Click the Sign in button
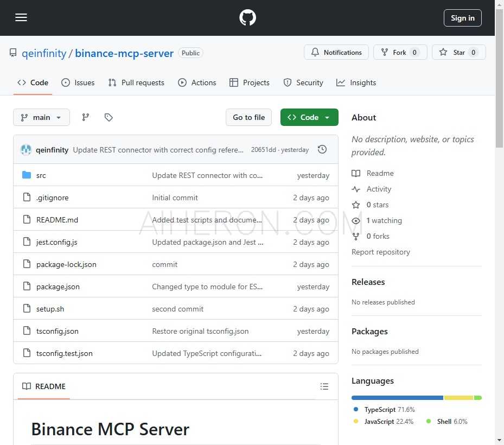The height and width of the screenshot is (445, 504). click(463, 18)
